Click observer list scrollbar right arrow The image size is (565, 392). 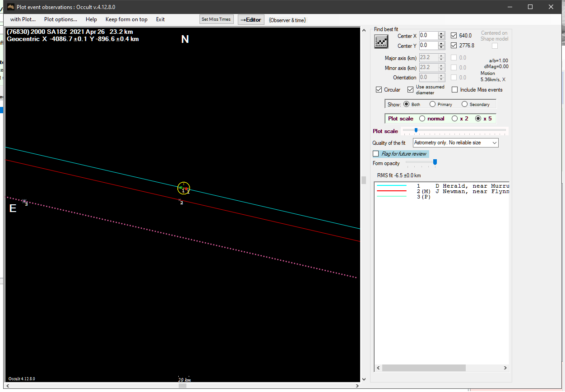pos(505,368)
